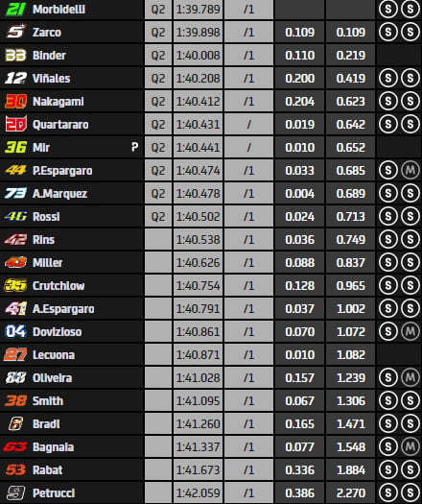Image resolution: width=422 pixels, height=504 pixels.
Task: Click Rabat's gap value 1.884
Action: pyautogui.click(x=351, y=470)
